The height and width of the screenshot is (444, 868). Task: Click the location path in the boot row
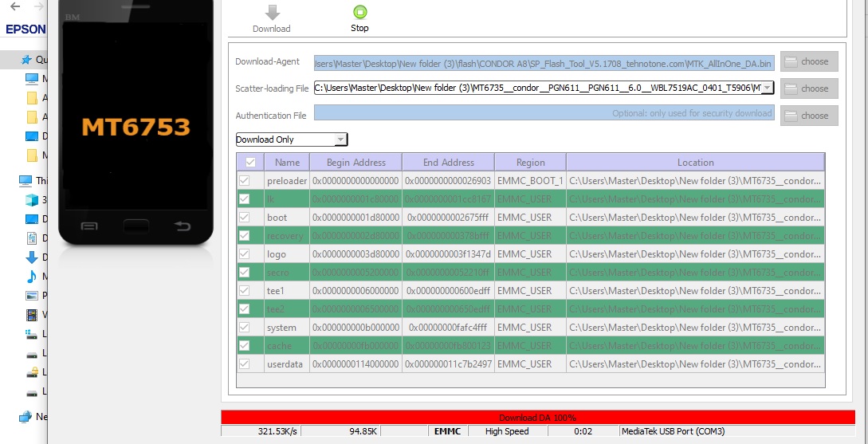(695, 217)
